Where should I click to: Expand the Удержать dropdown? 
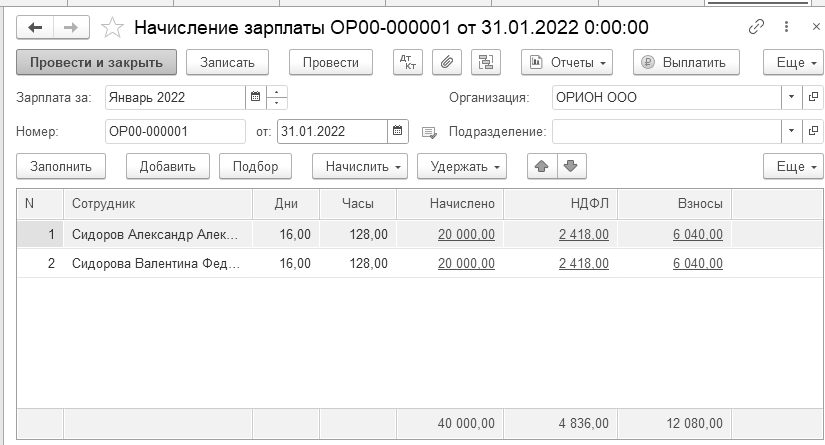pos(462,166)
